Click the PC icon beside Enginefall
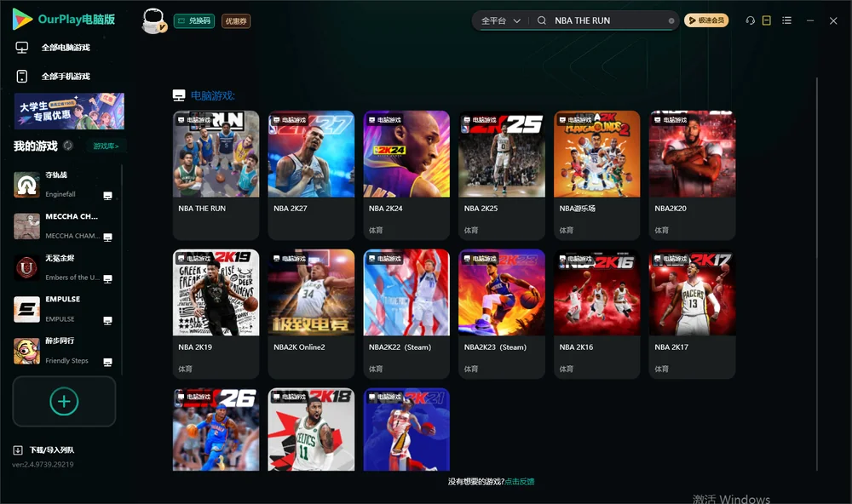Viewport: 852px width, 504px height. click(x=107, y=196)
